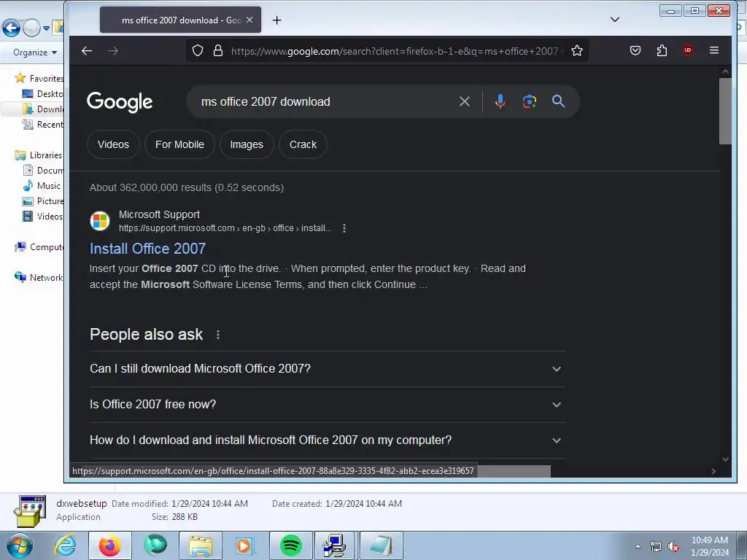The width and height of the screenshot is (747, 560).
Task: Open three-dot menu beside Microsoft Support result
Action: tap(344, 228)
